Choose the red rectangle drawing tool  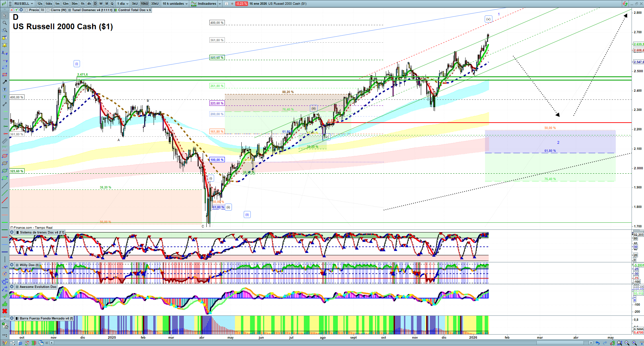(x=5, y=75)
